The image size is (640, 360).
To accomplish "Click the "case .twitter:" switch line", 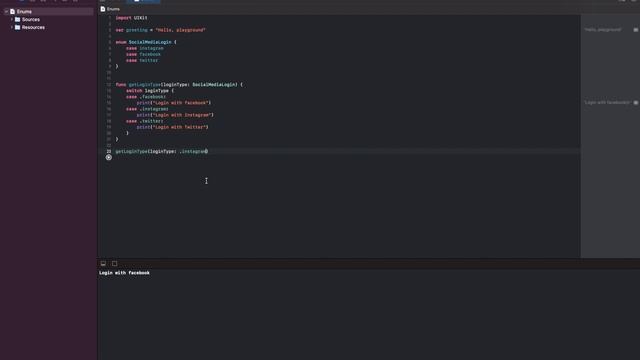I will (145, 121).
